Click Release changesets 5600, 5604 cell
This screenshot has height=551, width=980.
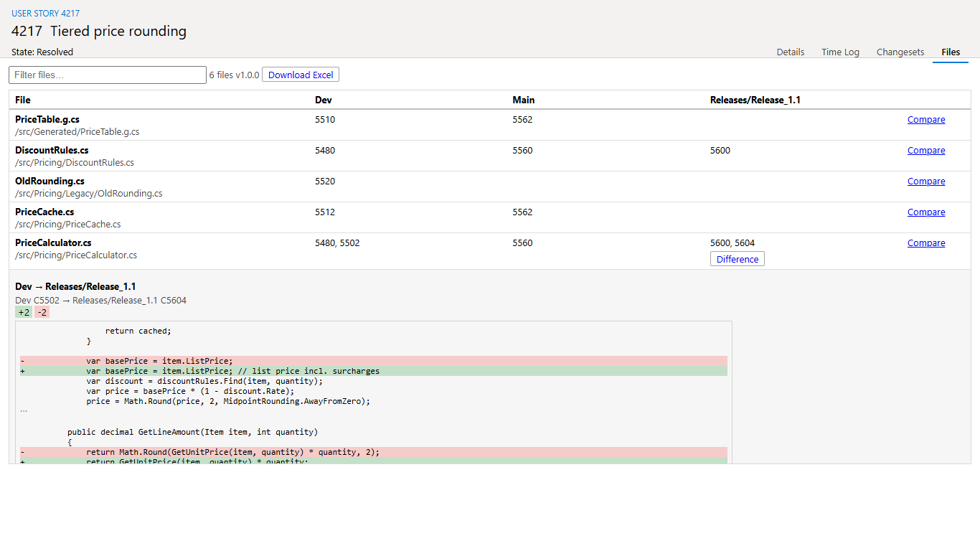tap(732, 243)
